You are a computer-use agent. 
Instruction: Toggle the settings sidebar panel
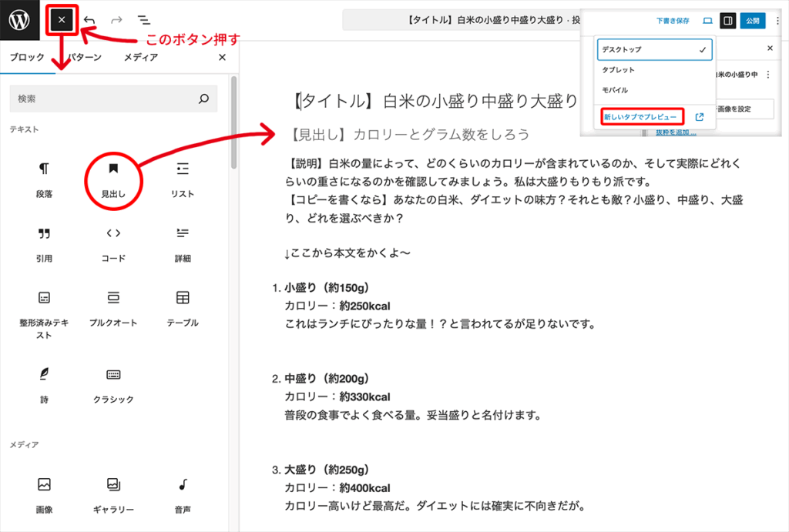click(727, 20)
